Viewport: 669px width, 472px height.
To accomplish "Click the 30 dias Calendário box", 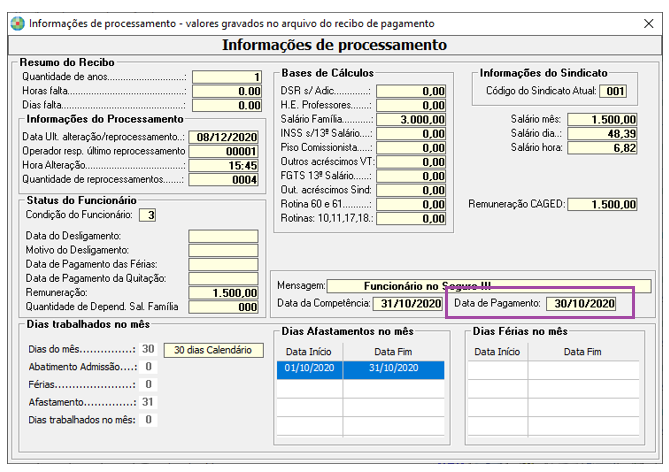I will pyautogui.click(x=214, y=350).
